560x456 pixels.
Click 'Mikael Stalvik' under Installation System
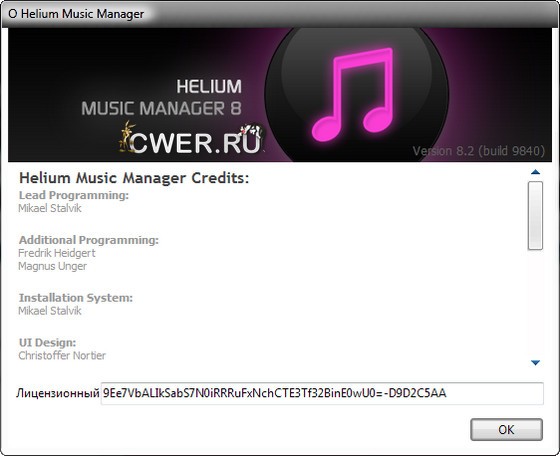[50, 311]
